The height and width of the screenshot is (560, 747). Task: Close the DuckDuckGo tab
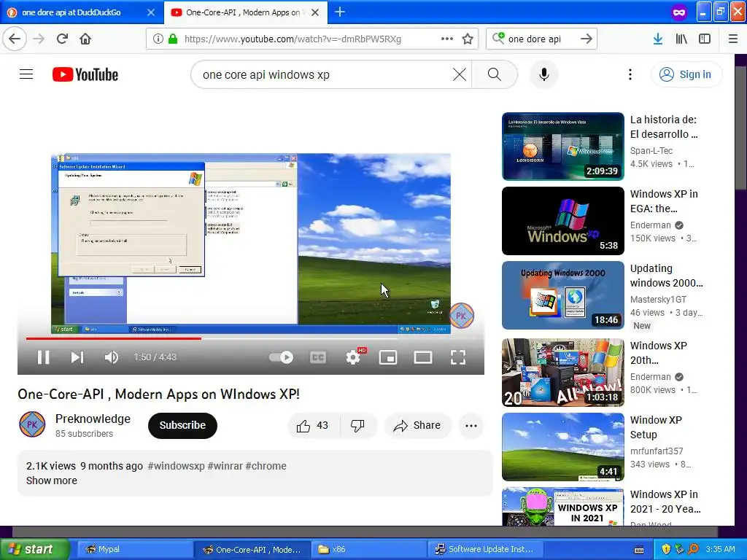tap(150, 12)
